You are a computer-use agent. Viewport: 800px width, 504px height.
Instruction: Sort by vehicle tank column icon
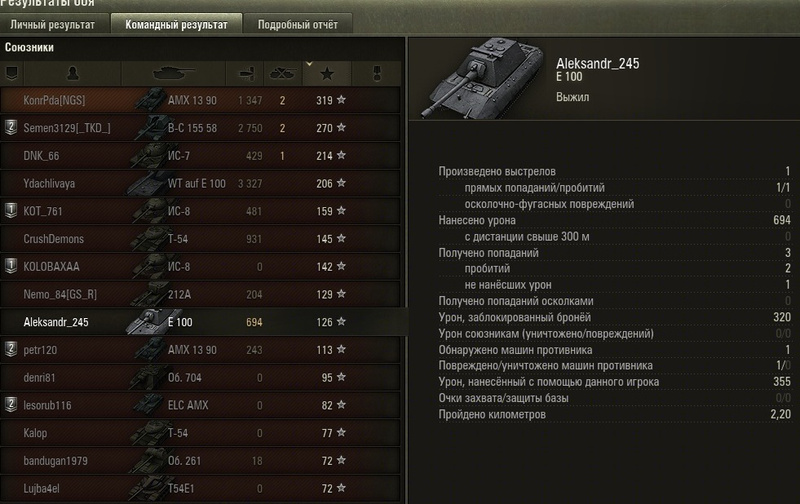point(173,74)
